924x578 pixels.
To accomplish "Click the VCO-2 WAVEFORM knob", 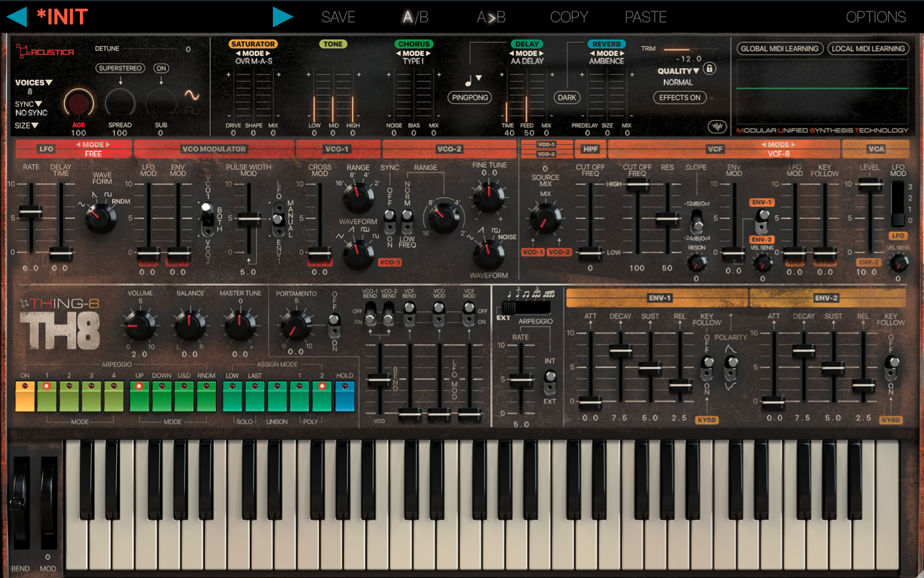I will (489, 254).
